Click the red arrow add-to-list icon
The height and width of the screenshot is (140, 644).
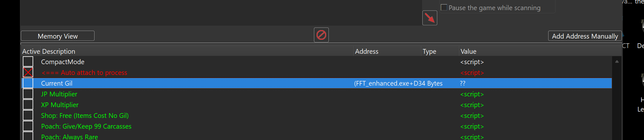pyautogui.click(x=430, y=18)
